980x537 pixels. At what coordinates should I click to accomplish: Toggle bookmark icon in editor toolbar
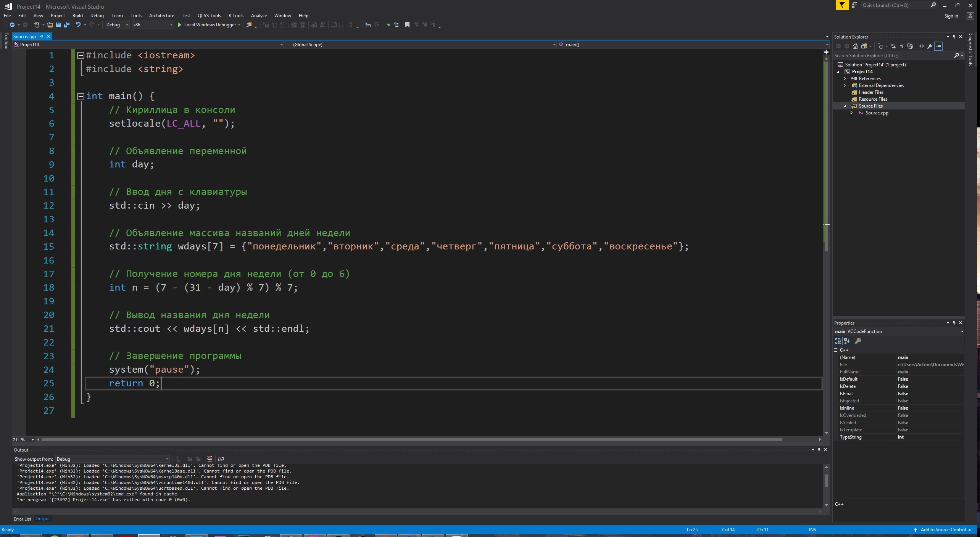coord(407,25)
